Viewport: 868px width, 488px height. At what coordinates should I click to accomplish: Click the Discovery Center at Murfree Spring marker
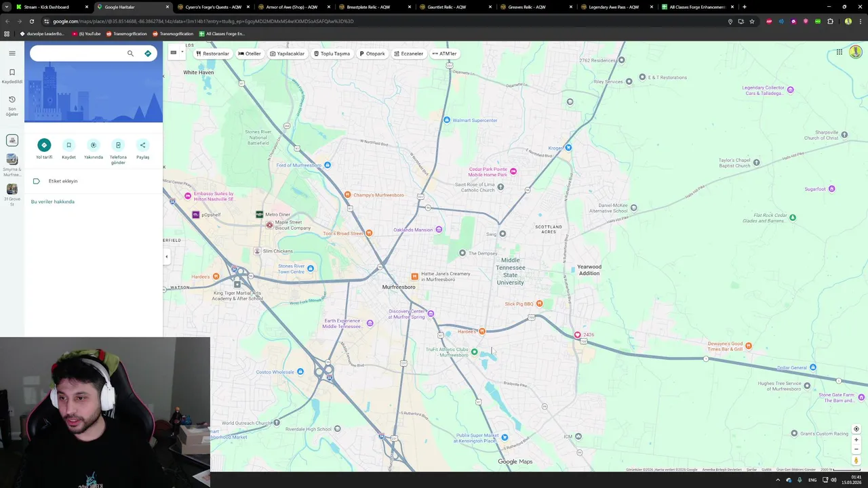[x=430, y=313]
